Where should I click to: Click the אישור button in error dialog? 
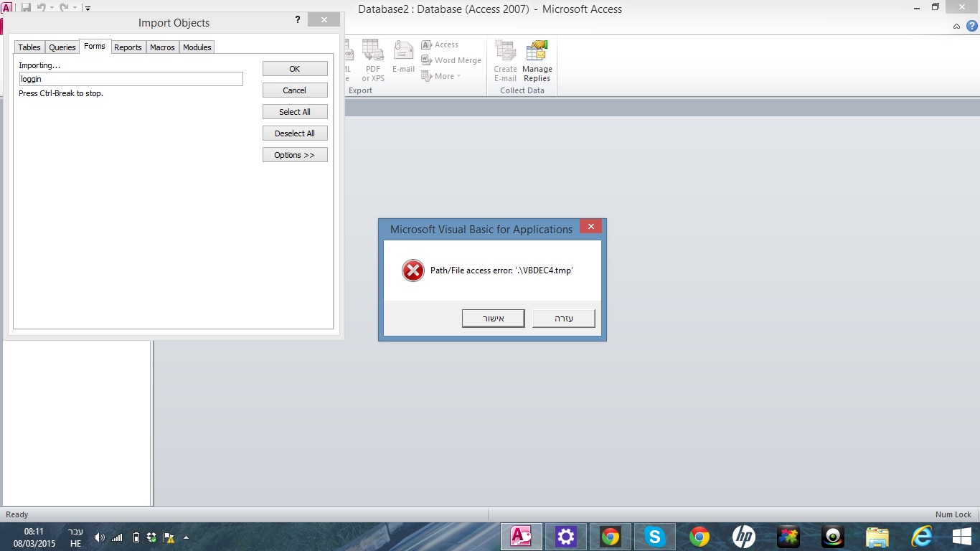494,319
